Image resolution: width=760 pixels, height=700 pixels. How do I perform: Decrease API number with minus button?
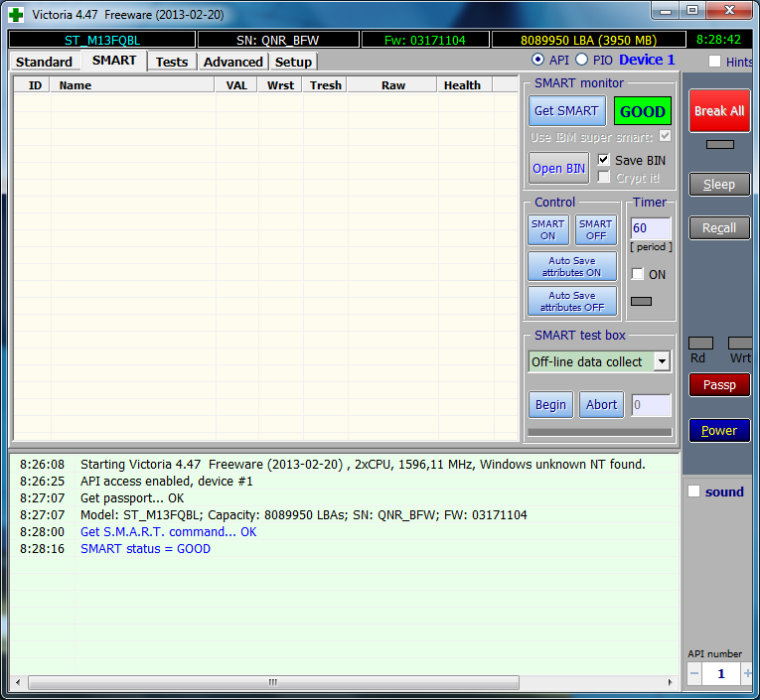point(694,673)
